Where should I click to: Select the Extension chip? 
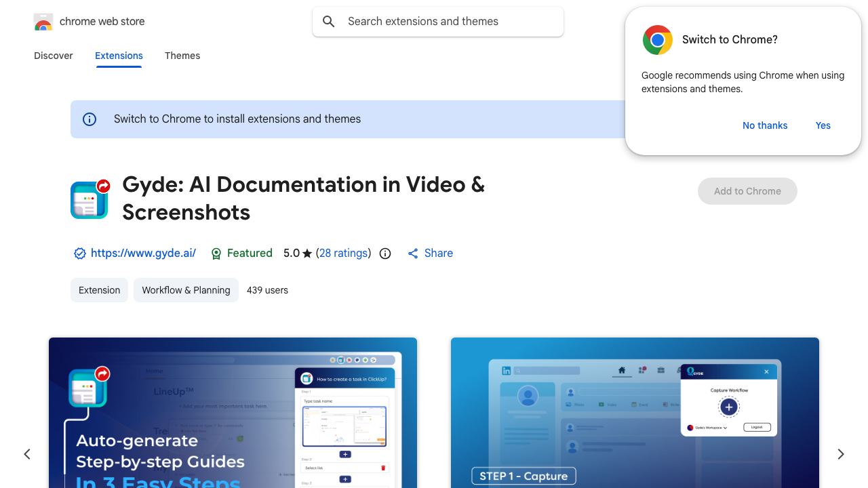coord(99,290)
